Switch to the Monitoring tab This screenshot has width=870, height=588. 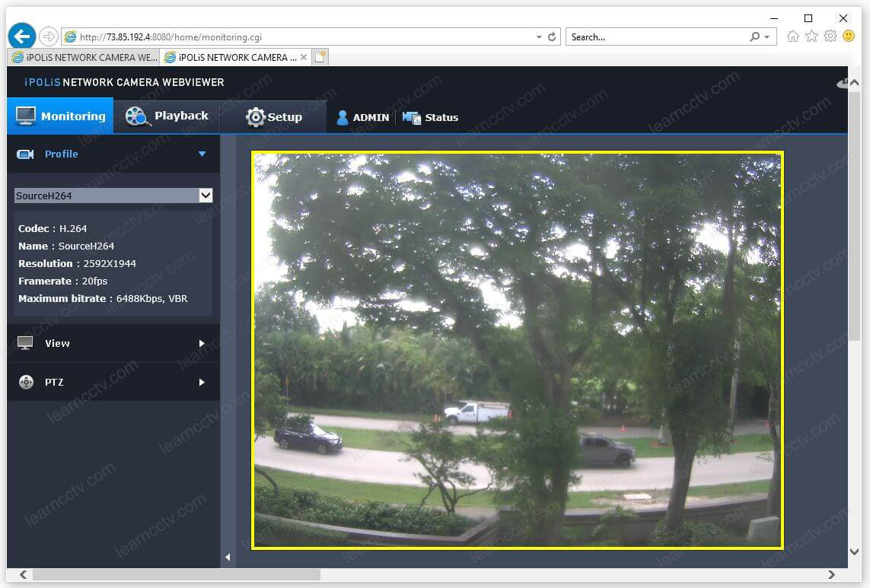click(x=60, y=116)
